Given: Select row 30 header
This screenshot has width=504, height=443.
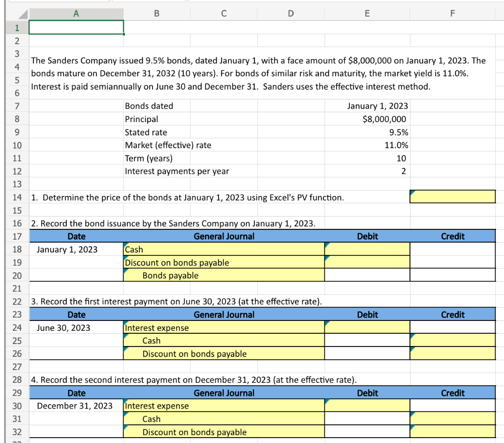Looking at the screenshot, I should (x=17, y=406).
